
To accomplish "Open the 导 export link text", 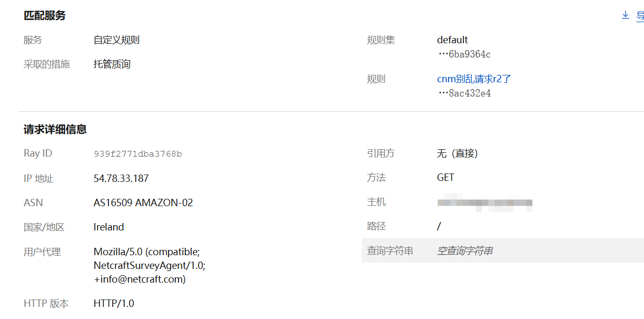I will pyautogui.click(x=640, y=15).
